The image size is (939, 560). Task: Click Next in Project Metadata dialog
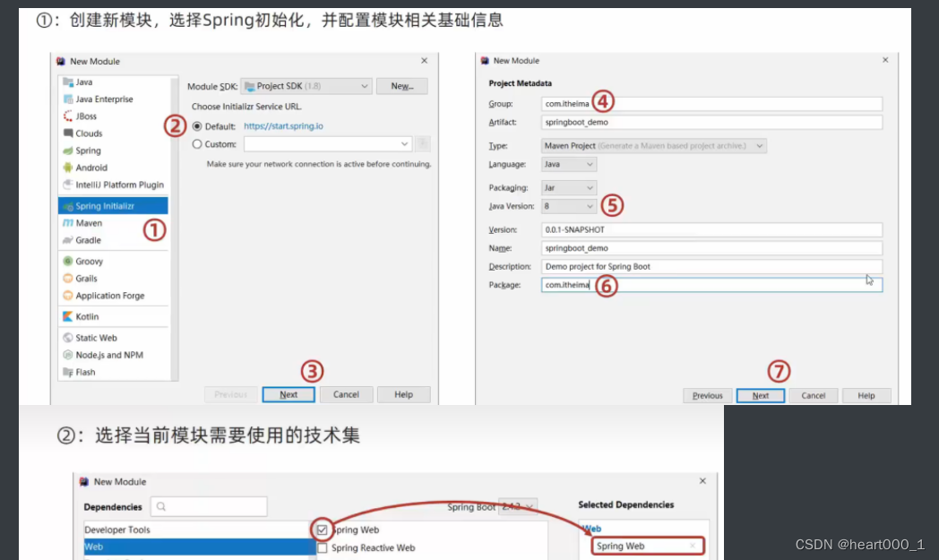pos(761,396)
